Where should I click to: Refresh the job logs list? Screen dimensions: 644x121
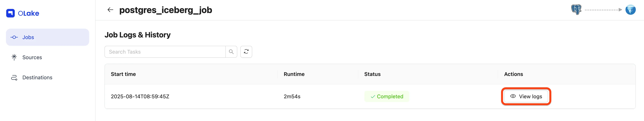246,52
